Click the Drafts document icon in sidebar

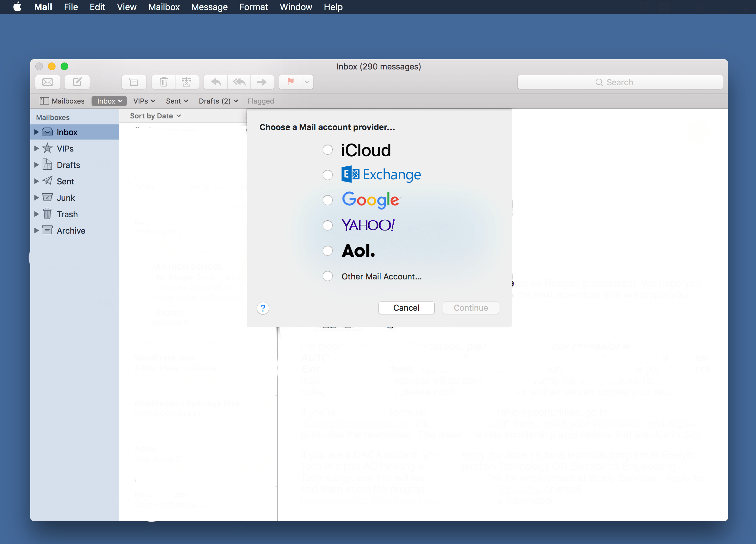pyautogui.click(x=47, y=165)
